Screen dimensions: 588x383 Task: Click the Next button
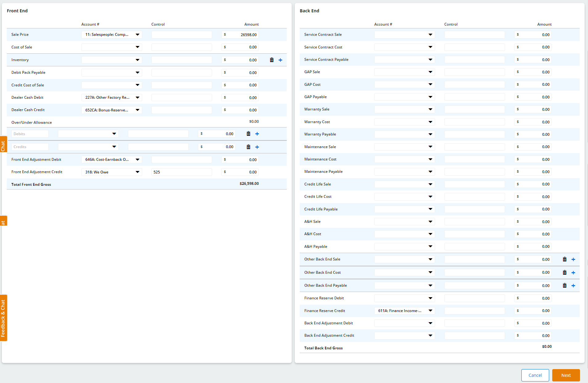point(566,375)
